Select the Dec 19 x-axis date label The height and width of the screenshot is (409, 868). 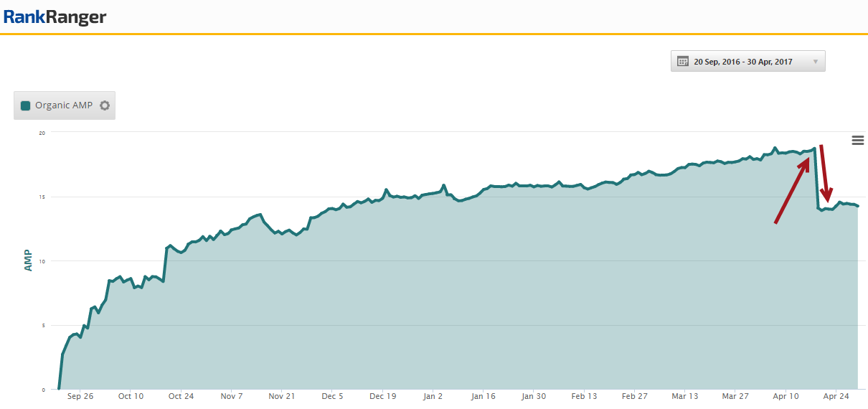(x=383, y=396)
